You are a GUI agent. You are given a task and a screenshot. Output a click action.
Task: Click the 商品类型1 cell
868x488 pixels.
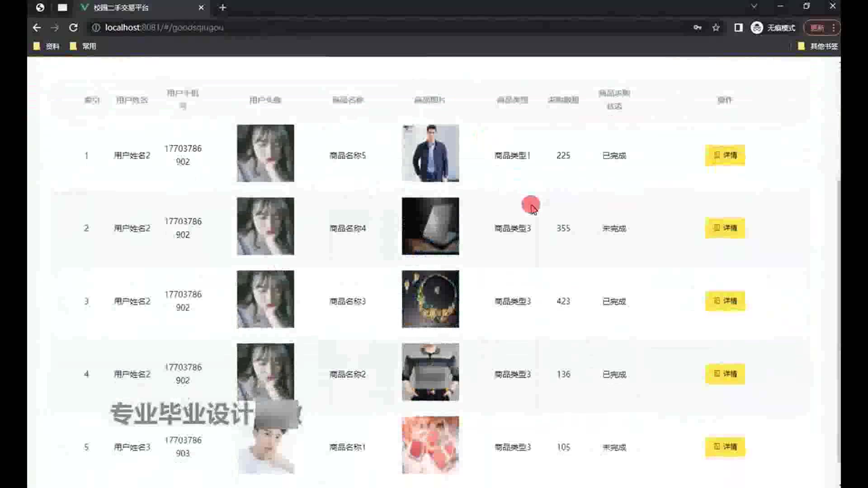tap(513, 155)
